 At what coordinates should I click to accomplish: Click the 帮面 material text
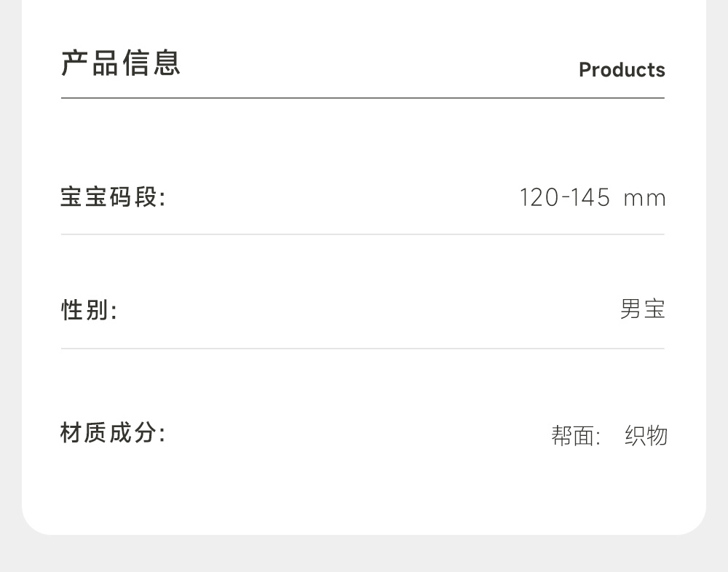572,436
